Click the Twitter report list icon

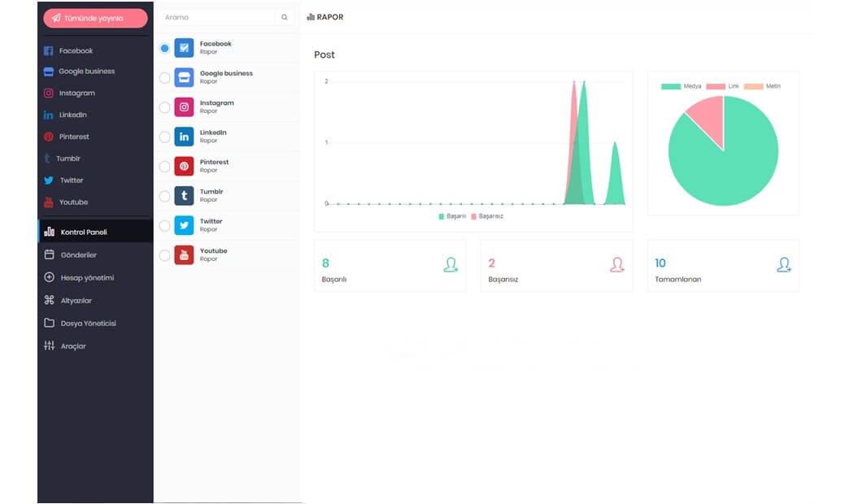coord(184,225)
